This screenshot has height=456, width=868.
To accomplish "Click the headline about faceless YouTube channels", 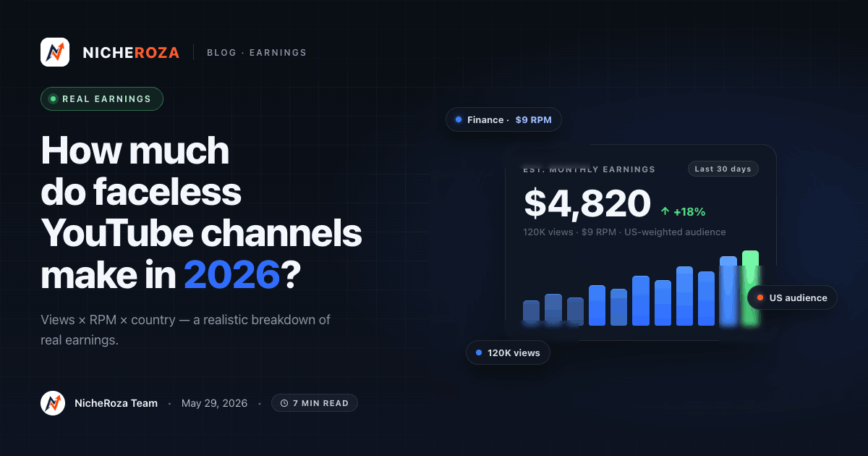I will tap(201, 214).
